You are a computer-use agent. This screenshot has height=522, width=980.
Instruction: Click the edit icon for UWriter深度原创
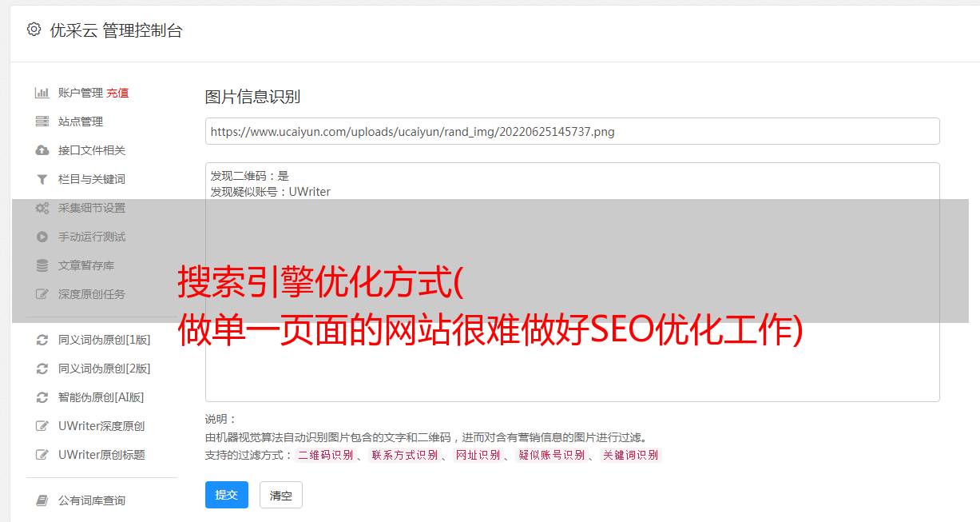click(x=42, y=426)
